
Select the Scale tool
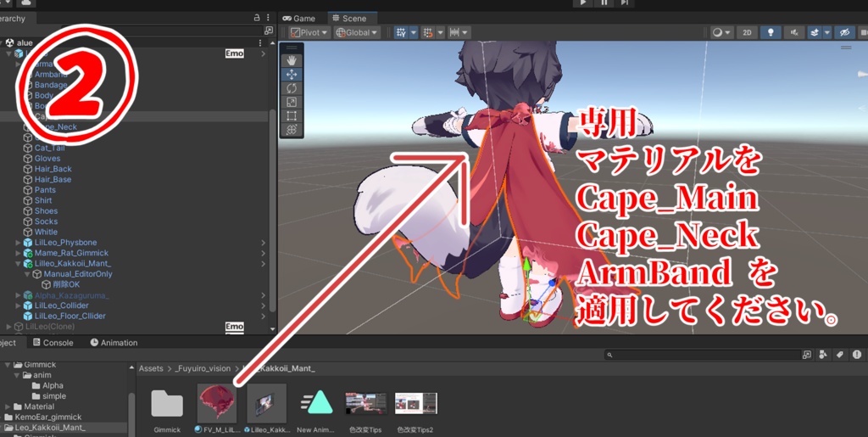[292, 102]
